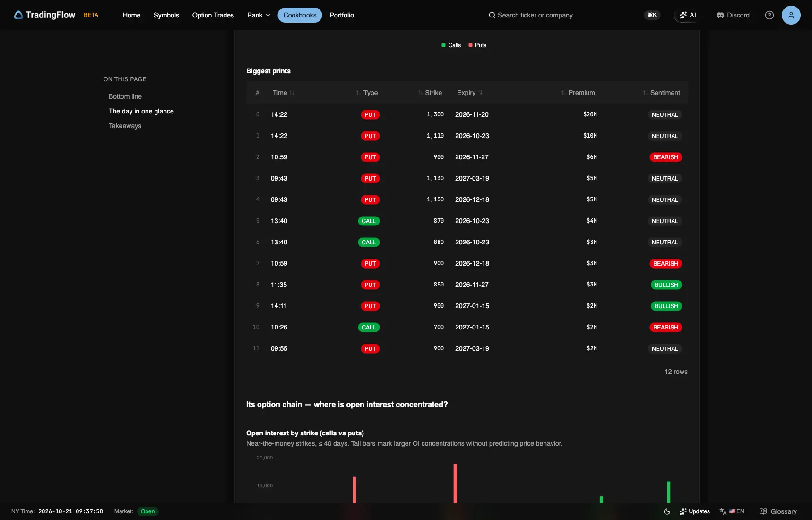Click the CALL badge in the 10:26 row
Screen dimensions: 812x520
(369, 328)
